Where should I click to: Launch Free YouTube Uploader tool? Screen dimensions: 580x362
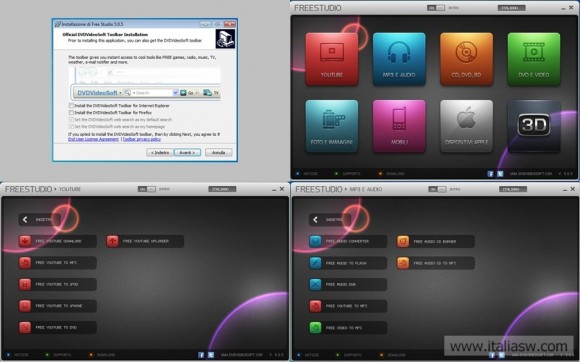tap(145, 241)
